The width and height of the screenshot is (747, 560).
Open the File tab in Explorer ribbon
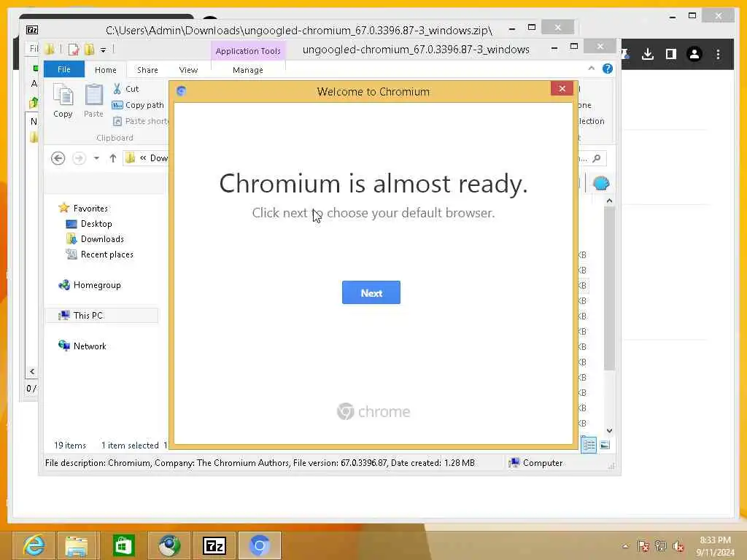[x=64, y=69]
